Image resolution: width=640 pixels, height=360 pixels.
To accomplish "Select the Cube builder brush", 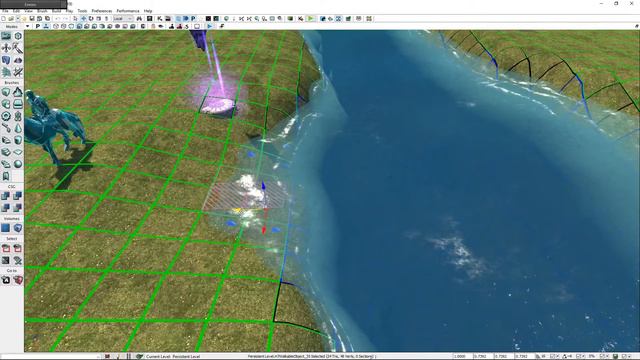I will (6, 92).
